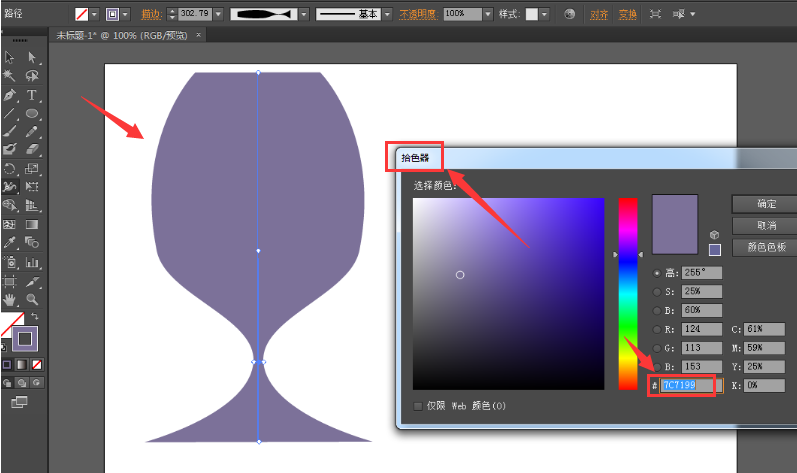Select the Zoom magnifier tool
Viewport: 797px width, 473px height.
click(32, 299)
